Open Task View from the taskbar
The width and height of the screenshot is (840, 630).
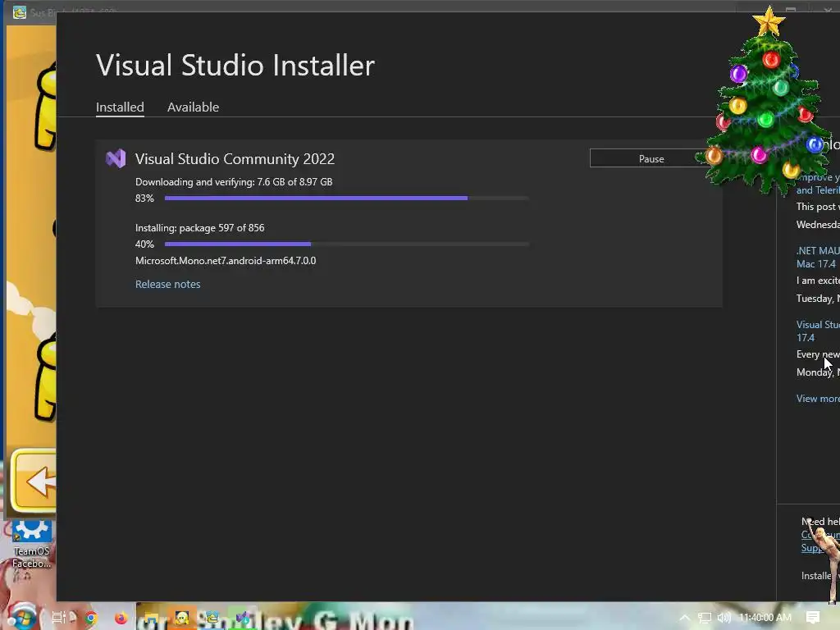pos(58,618)
